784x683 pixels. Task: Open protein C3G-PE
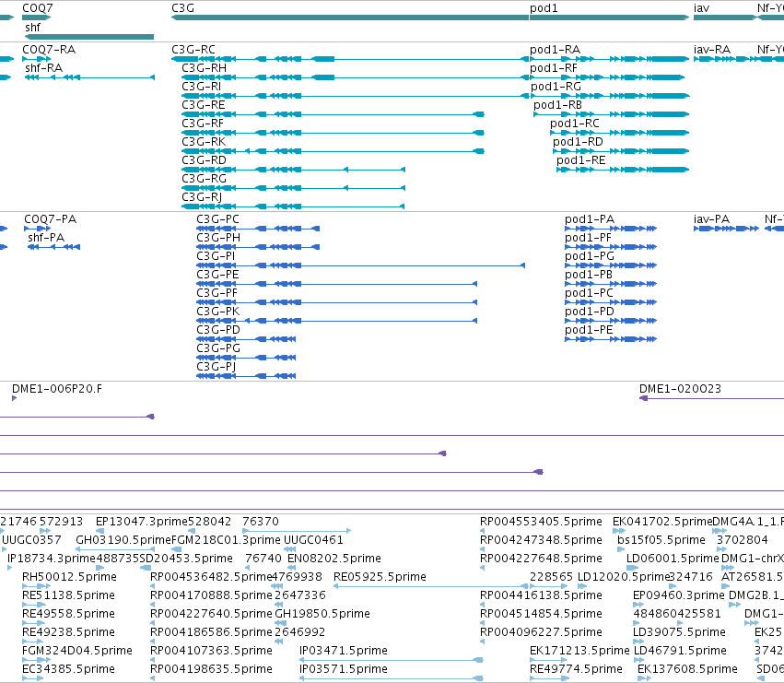click(x=218, y=275)
